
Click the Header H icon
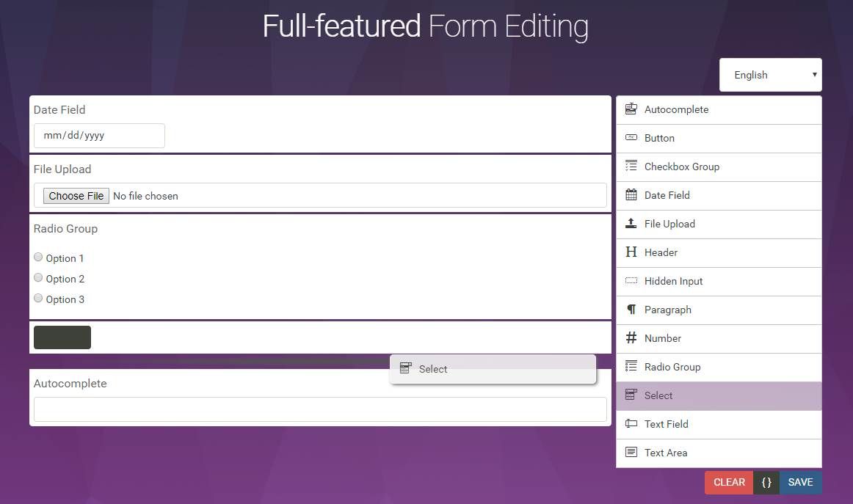click(x=631, y=252)
